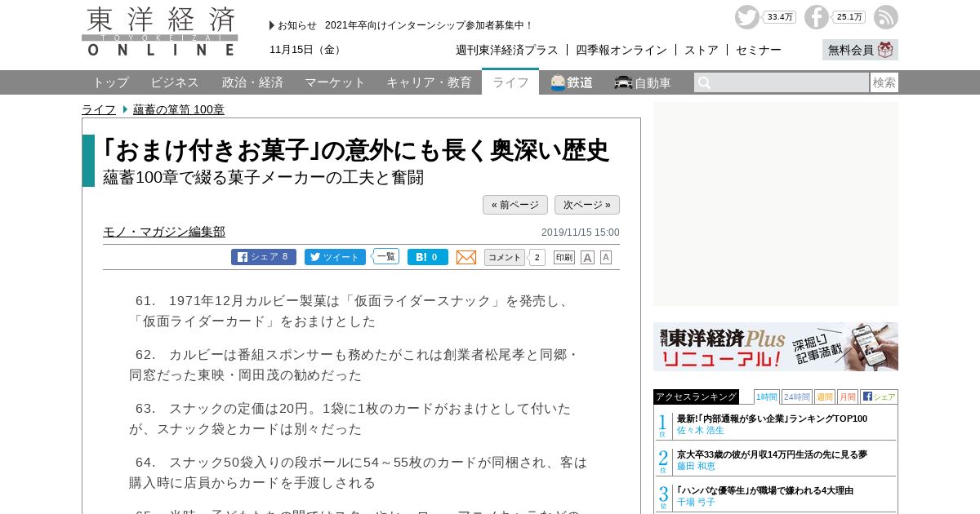This screenshot has width=980, height=514.
Task: Open the セミナー header link
Action: coord(759,50)
